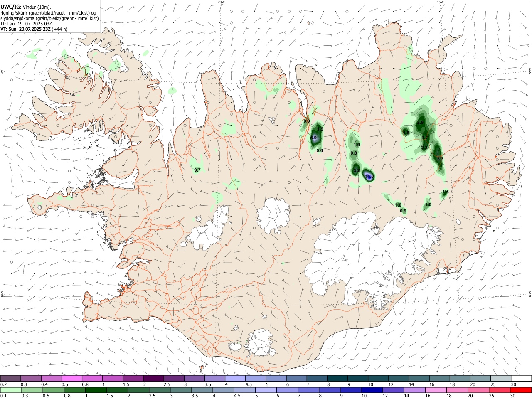This screenshot has width=532, height=399.
Task: Click the 0.6 precipitation value on the map
Action: [320, 150]
